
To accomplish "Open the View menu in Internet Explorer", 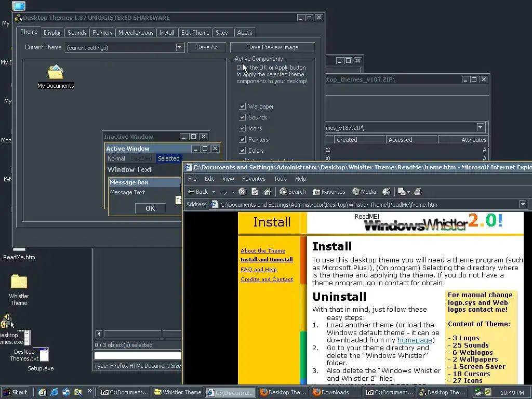I will click(x=228, y=179).
